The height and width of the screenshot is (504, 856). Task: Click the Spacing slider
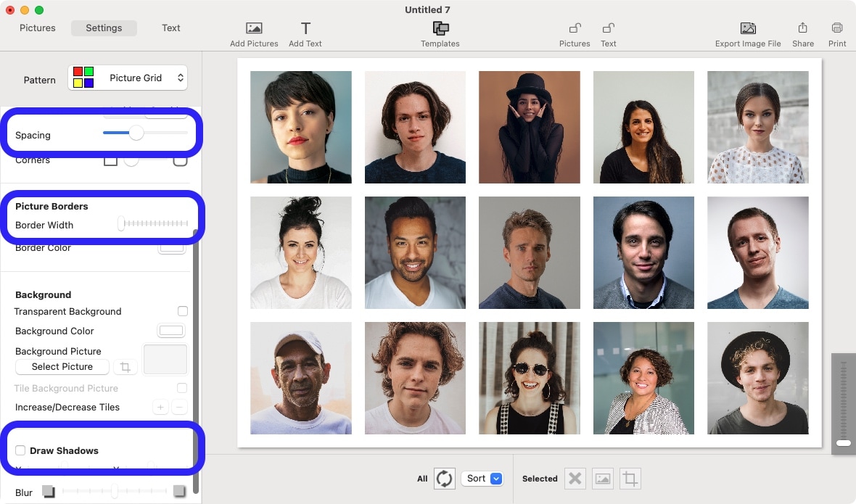(145, 133)
